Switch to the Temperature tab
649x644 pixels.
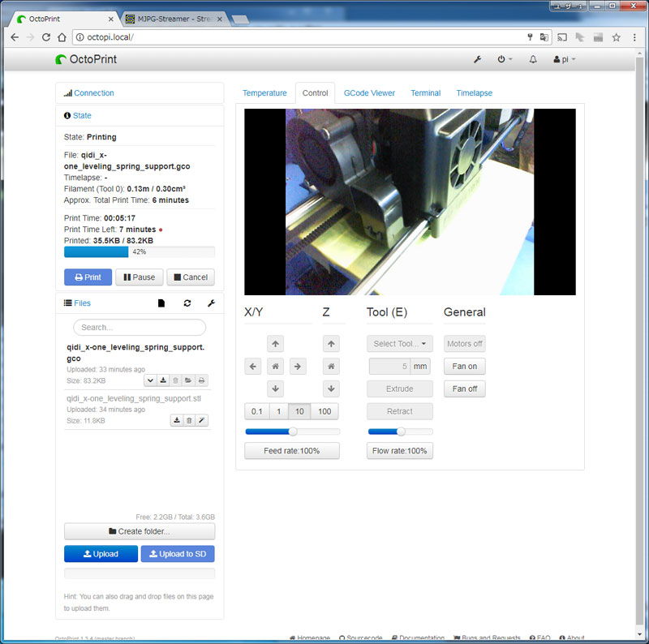[x=264, y=93]
